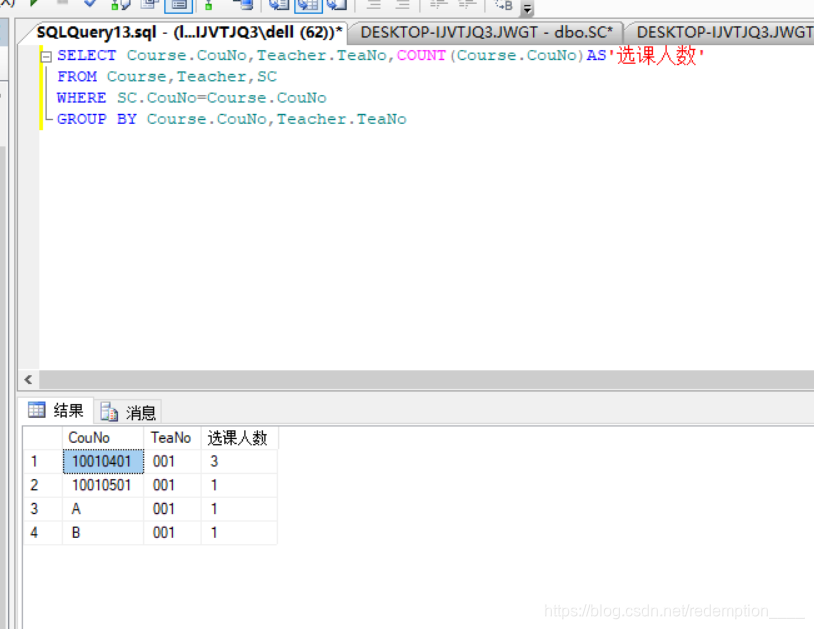Switch to the SQLQuery13.sql tab
The height and width of the screenshot is (629, 814).
[x=189, y=32]
